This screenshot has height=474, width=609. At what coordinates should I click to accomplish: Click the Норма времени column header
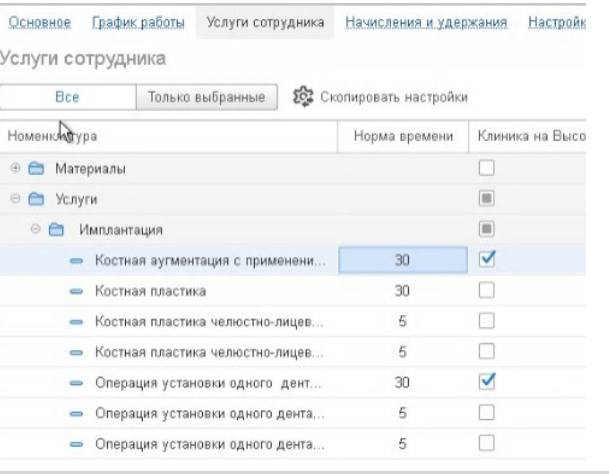(403, 135)
